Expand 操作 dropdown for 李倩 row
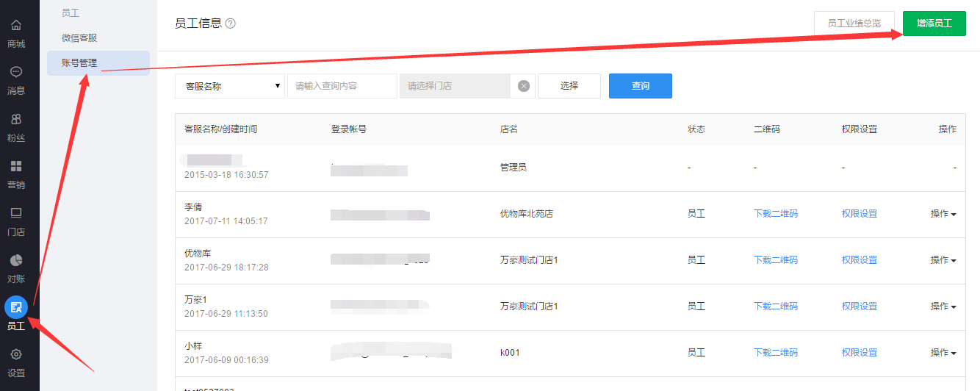This screenshot has height=391, width=980. click(x=943, y=214)
